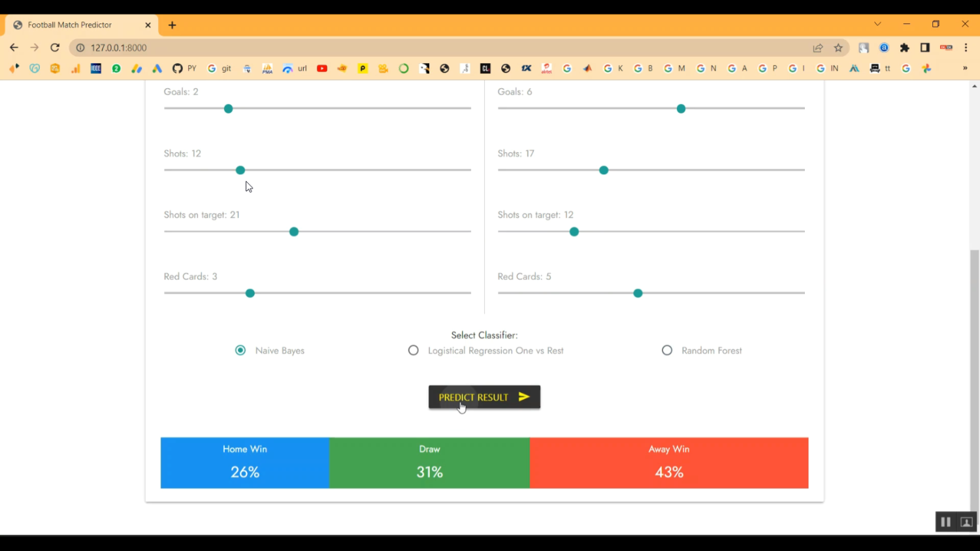Open the browser extensions puzzle icon
The width and height of the screenshot is (980, 551).
(x=904, y=48)
